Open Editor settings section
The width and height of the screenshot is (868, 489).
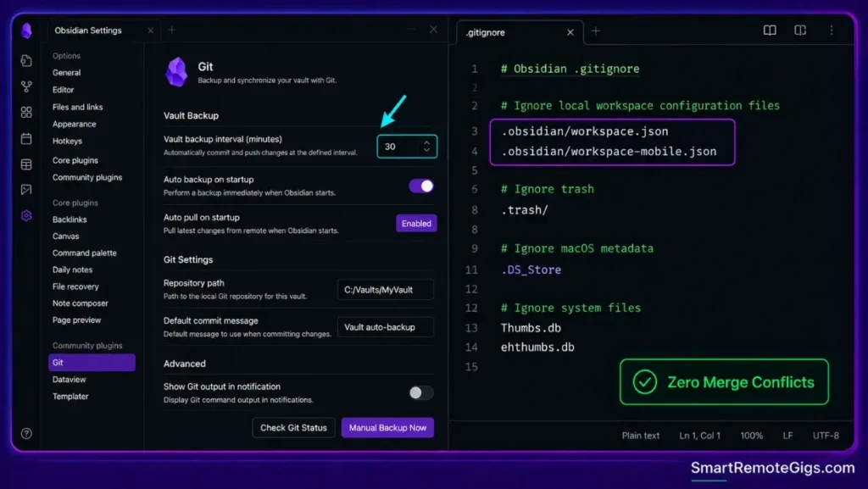tap(63, 90)
